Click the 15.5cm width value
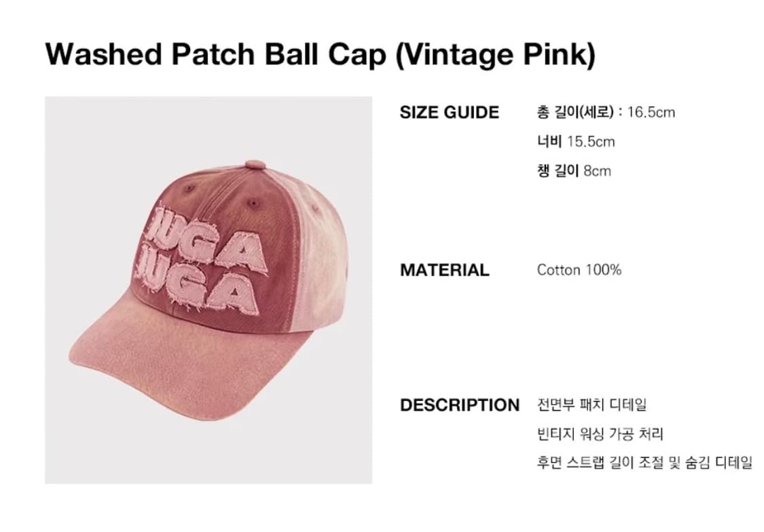 coord(590,142)
